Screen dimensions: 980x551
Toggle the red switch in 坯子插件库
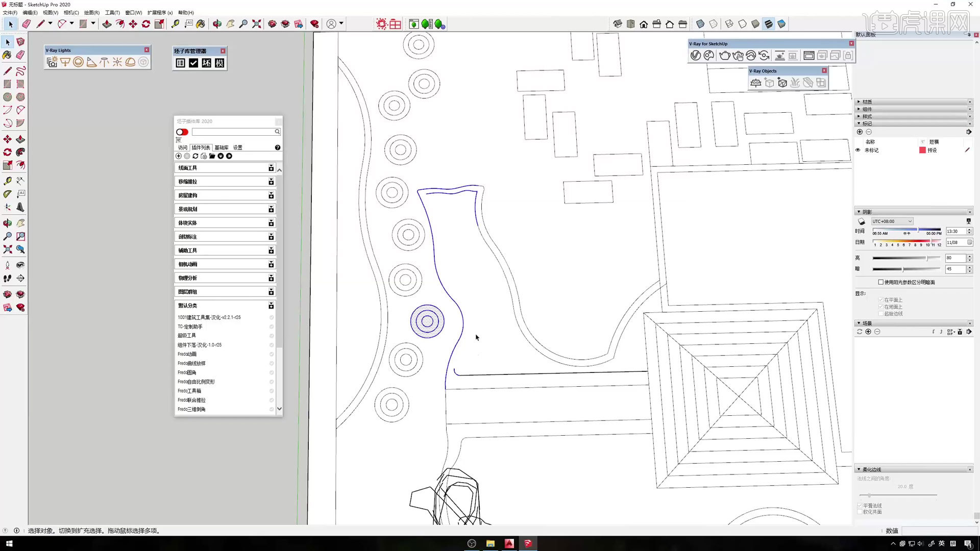(182, 132)
